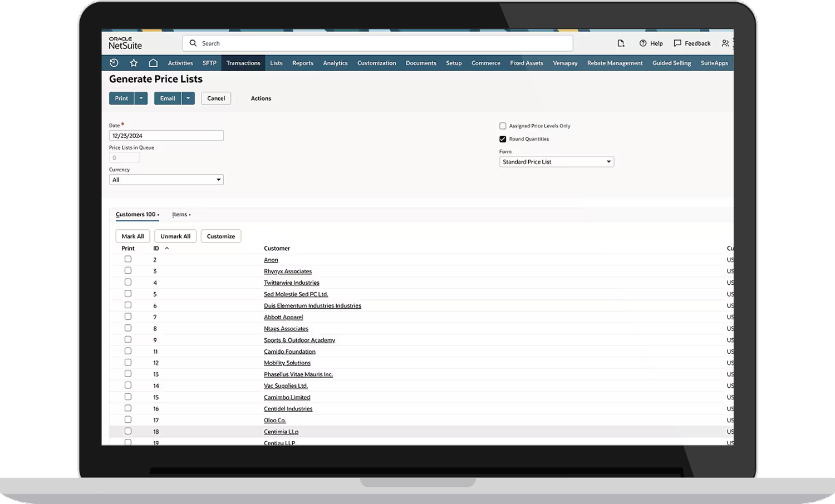The image size is (835, 504).
Task: Click the Unmark All button
Action: pyautogui.click(x=175, y=236)
